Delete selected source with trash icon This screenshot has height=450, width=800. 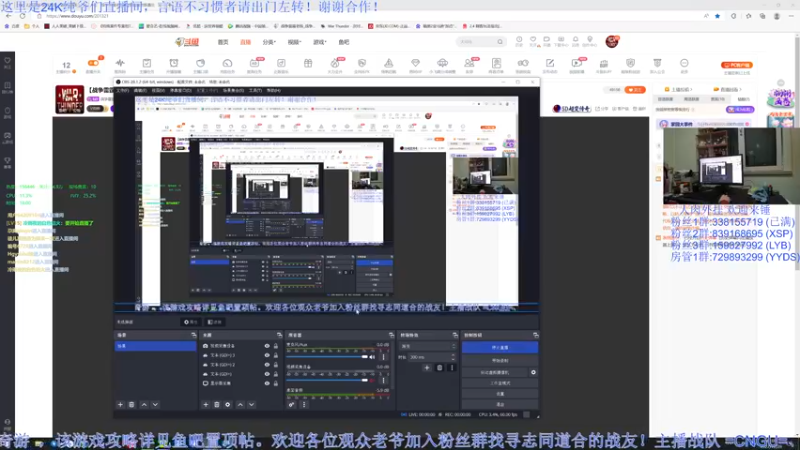pyautogui.click(x=217, y=405)
